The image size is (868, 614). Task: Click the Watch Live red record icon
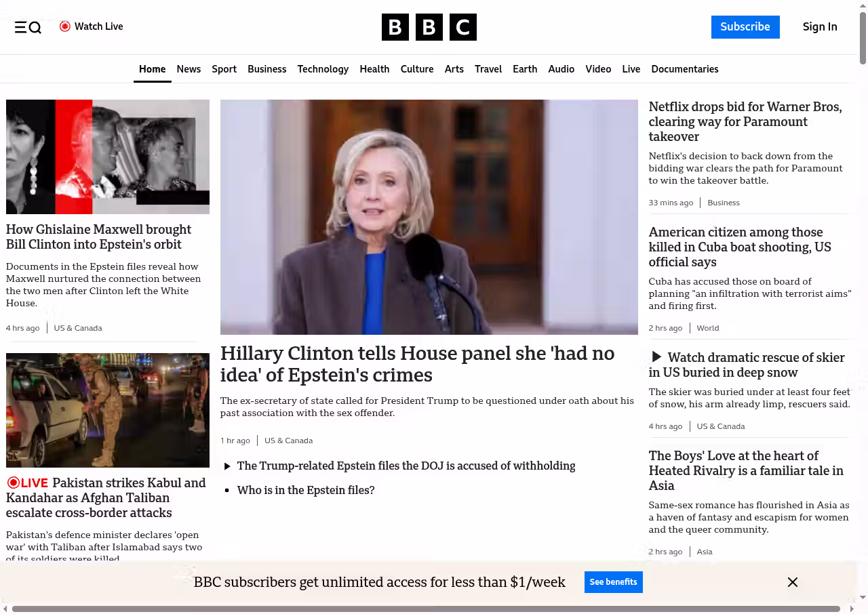click(65, 26)
